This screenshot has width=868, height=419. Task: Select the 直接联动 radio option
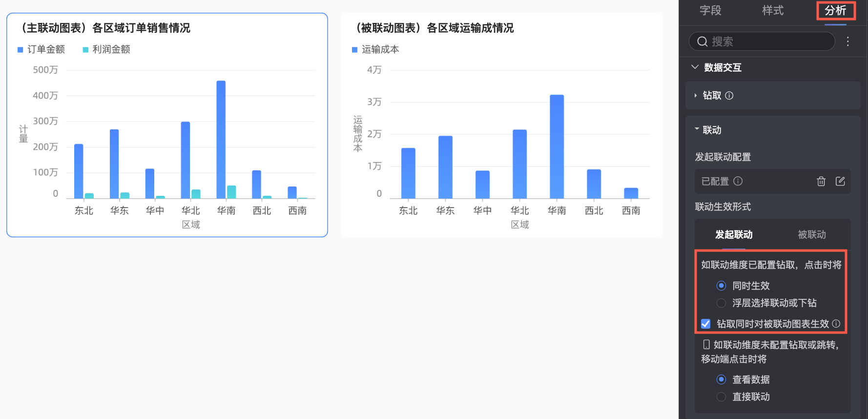point(721,397)
